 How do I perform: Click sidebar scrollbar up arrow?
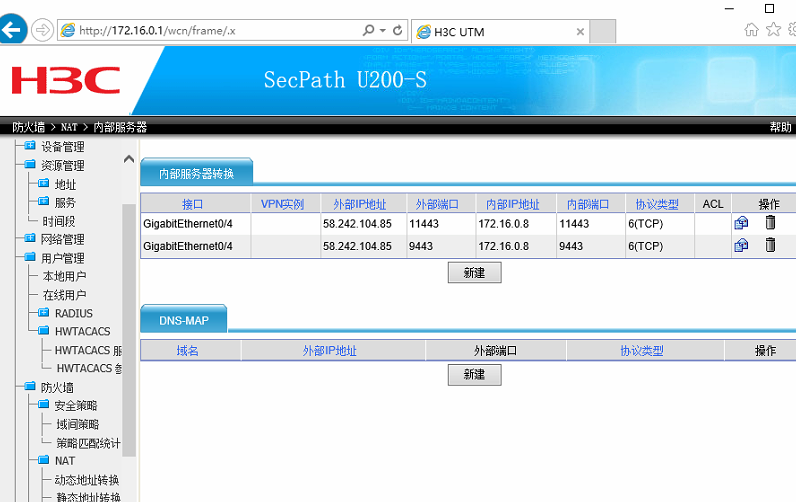point(129,159)
